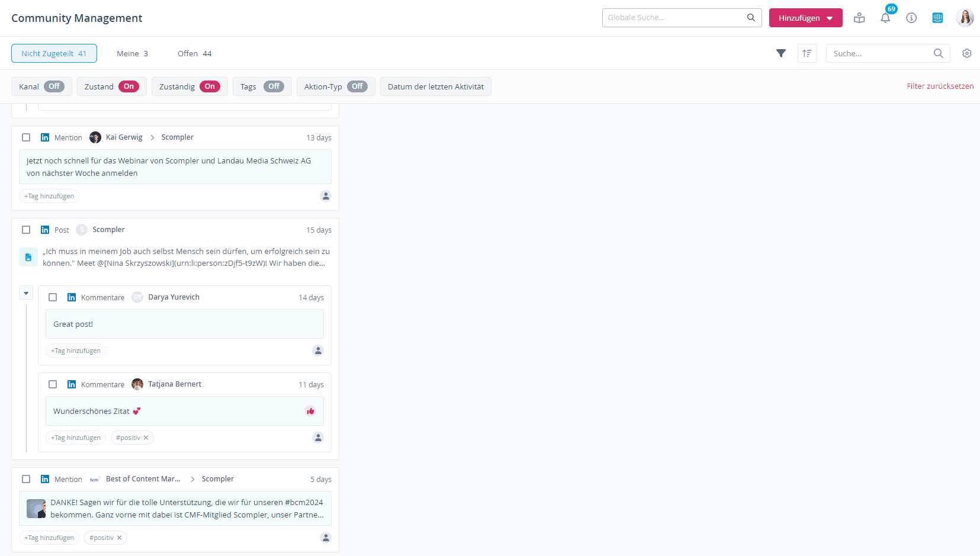Click thumbs-up on Wunderschönes Zitat comment
Screen dimensions: 980x556
coord(310,411)
